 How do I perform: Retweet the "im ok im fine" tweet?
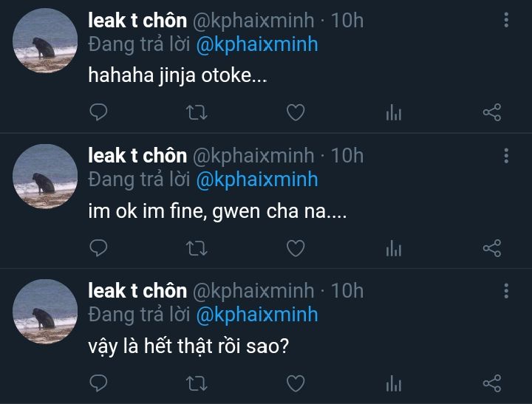coord(197,248)
